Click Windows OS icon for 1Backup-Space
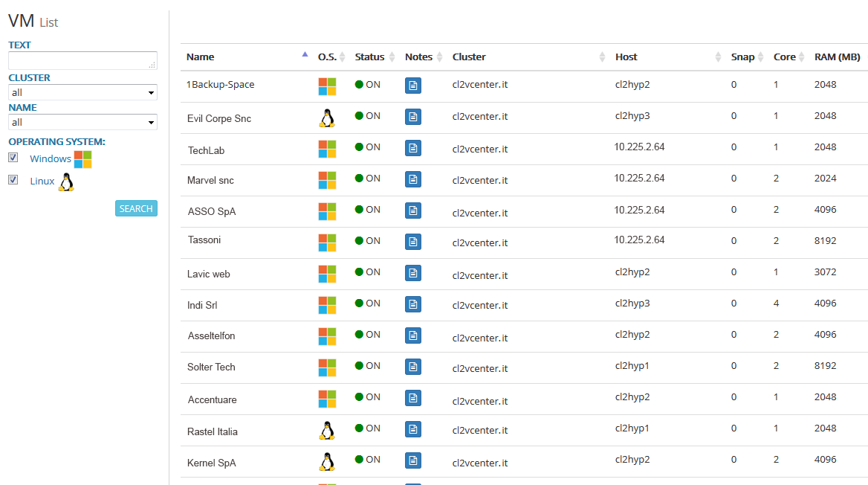The image size is (868, 485). [327, 86]
